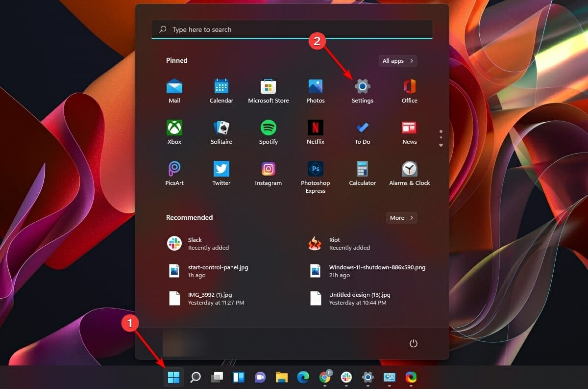Launch Solitaire
588x389 pixels.
coord(221,132)
